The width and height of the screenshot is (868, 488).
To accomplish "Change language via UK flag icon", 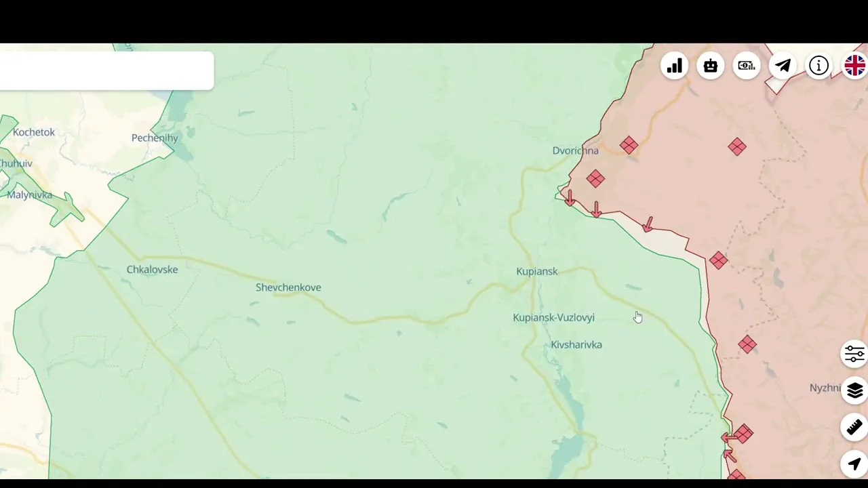I will (854, 66).
